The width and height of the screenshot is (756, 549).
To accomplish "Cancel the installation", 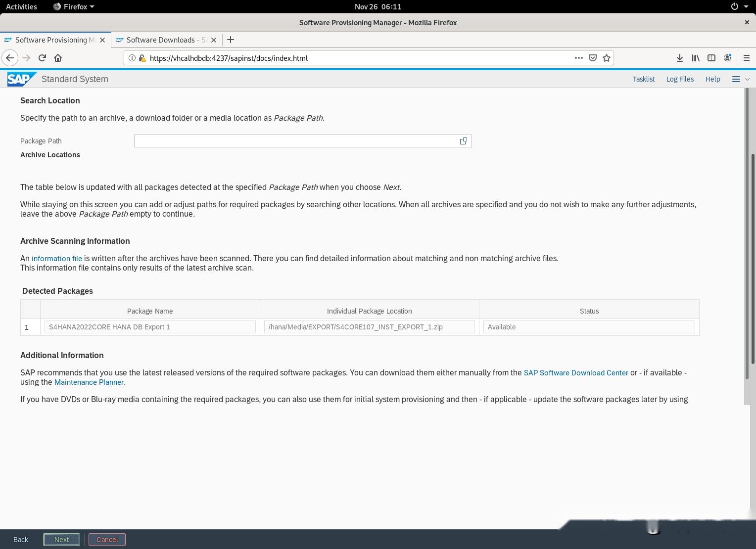I will coord(107,540).
